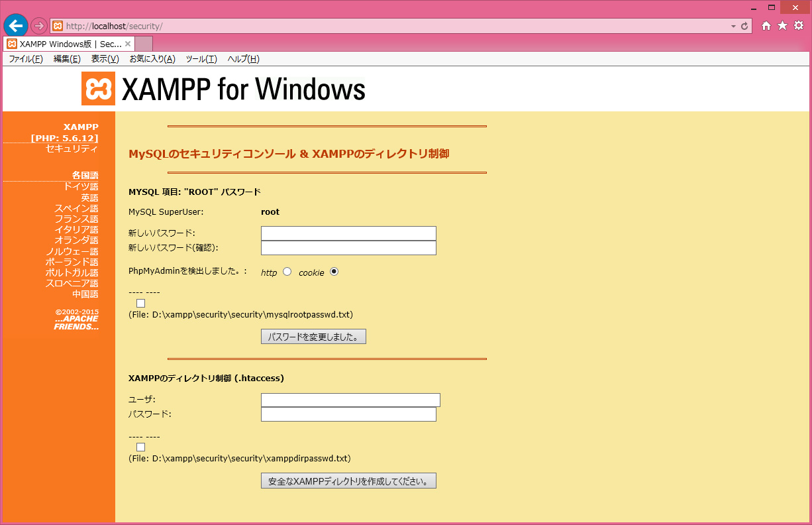Expand the address bar dropdown arrow
The image size is (812, 525).
(733, 27)
